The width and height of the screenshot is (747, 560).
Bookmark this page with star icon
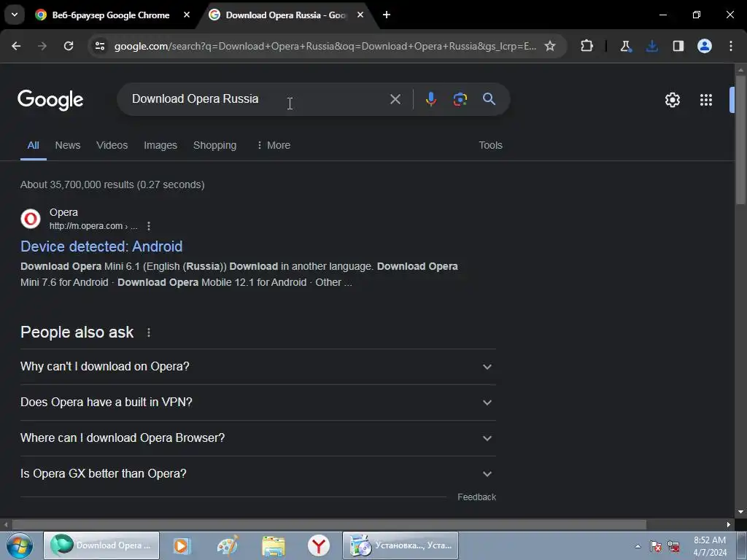click(550, 46)
